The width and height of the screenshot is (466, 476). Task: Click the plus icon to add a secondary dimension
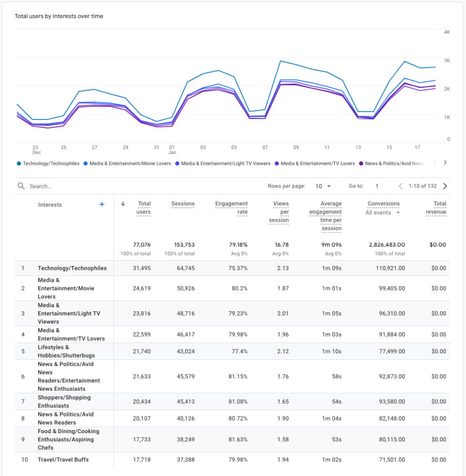[102, 204]
